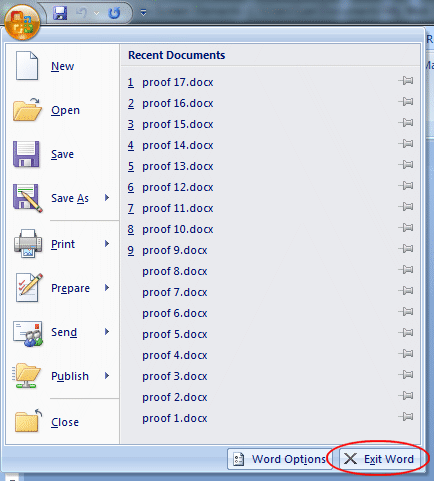This screenshot has height=481, width=434.
Task: Click the Undo arrow icon
Action: coord(82,13)
